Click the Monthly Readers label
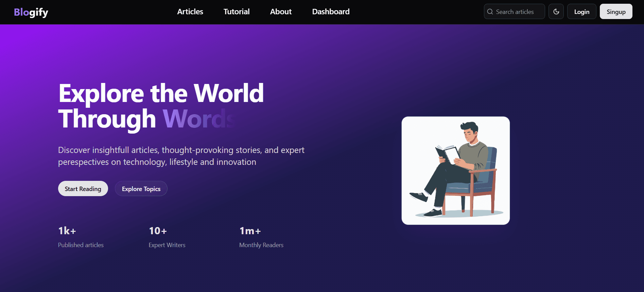Viewport: 644px width, 292px height. [261, 245]
